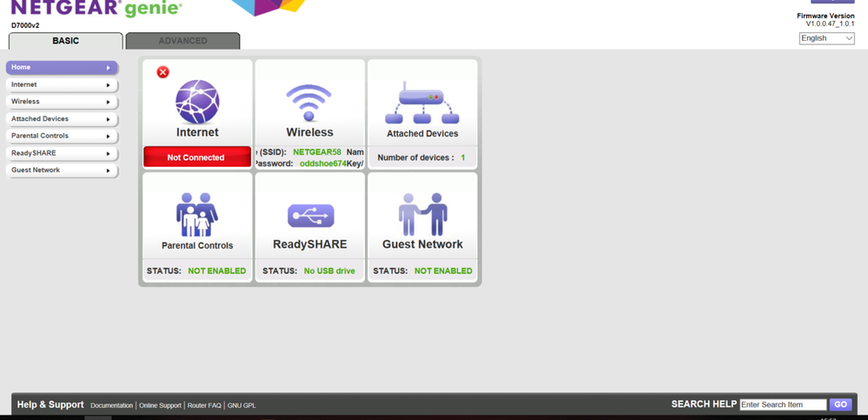This screenshot has width=868, height=420.
Task: Click the ReadySHARE tile title
Action: [310, 244]
